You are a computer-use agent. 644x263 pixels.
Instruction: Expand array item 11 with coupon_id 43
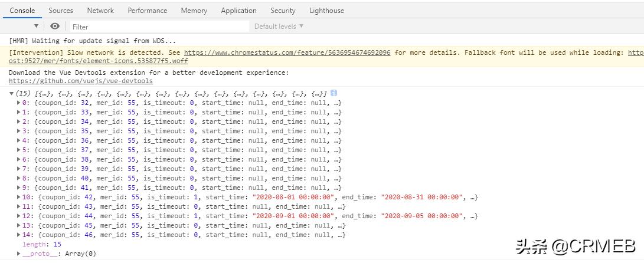[18, 206]
